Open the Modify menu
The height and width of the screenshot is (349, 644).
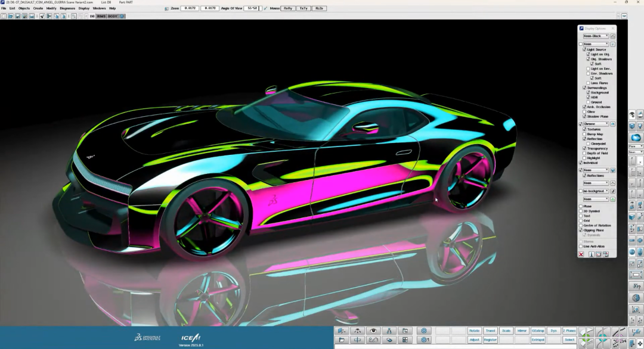(x=51, y=8)
